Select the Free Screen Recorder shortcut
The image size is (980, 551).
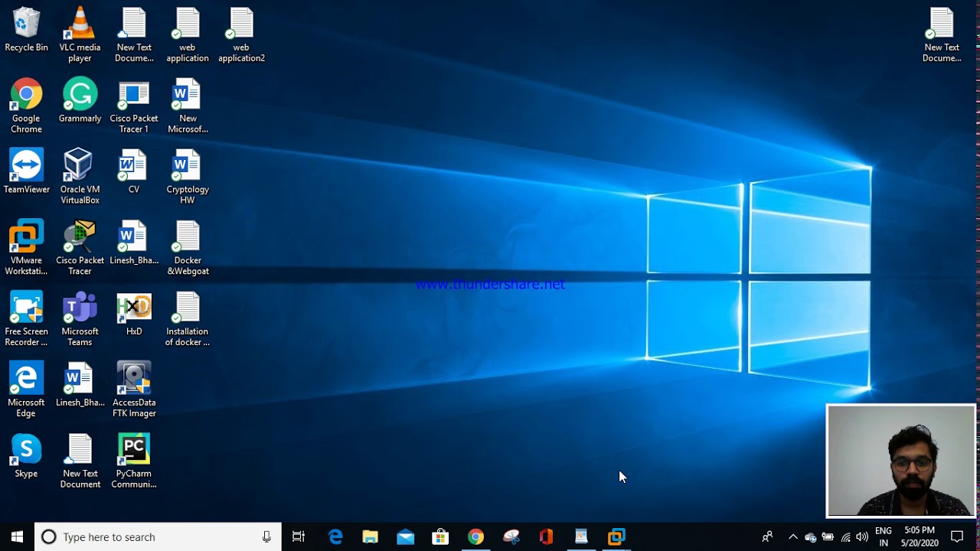(x=26, y=320)
